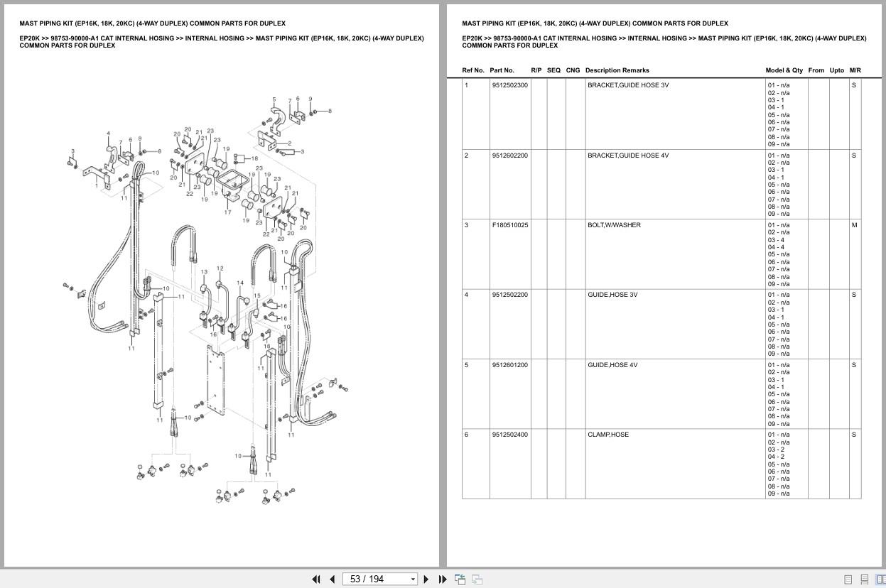This screenshot has width=886, height=588.
Task: Click the '03 - 2' quantity for CLAMP,HOSE
Action: (x=776, y=450)
